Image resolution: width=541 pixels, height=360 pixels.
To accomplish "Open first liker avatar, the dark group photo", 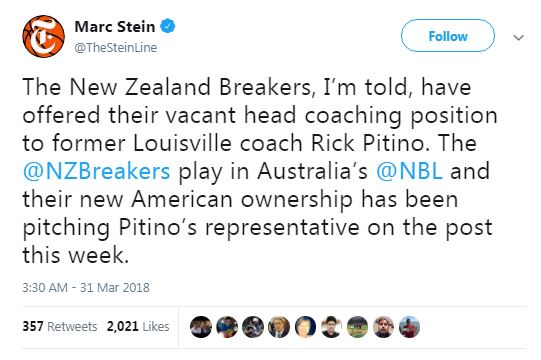I will click(x=201, y=327).
